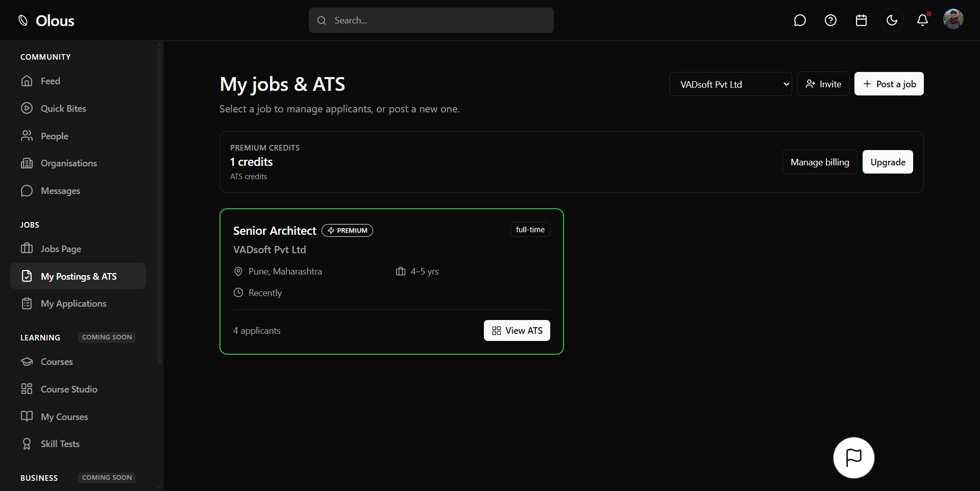980x491 pixels.
Task: Open Skill Tests in the sidebar
Action: tap(78, 444)
